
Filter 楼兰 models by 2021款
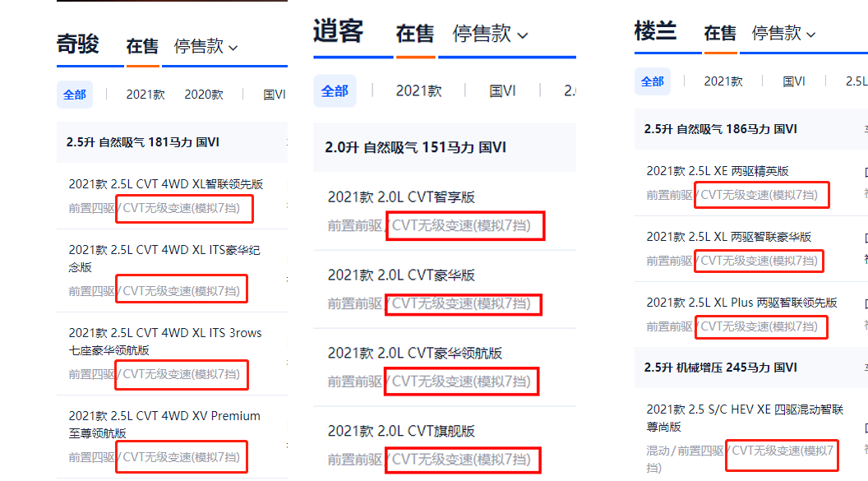pos(723,81)
